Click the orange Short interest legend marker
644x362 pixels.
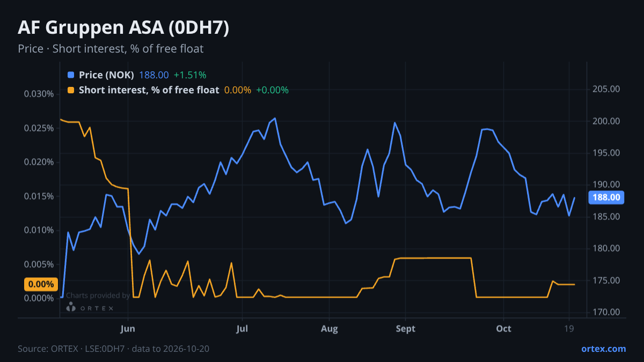[71, 90]
